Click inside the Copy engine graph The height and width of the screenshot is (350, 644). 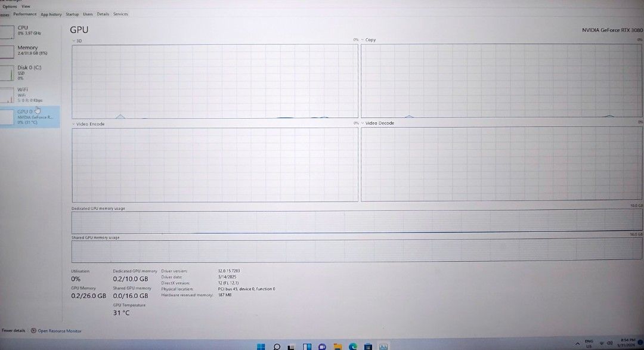point(501,80)
